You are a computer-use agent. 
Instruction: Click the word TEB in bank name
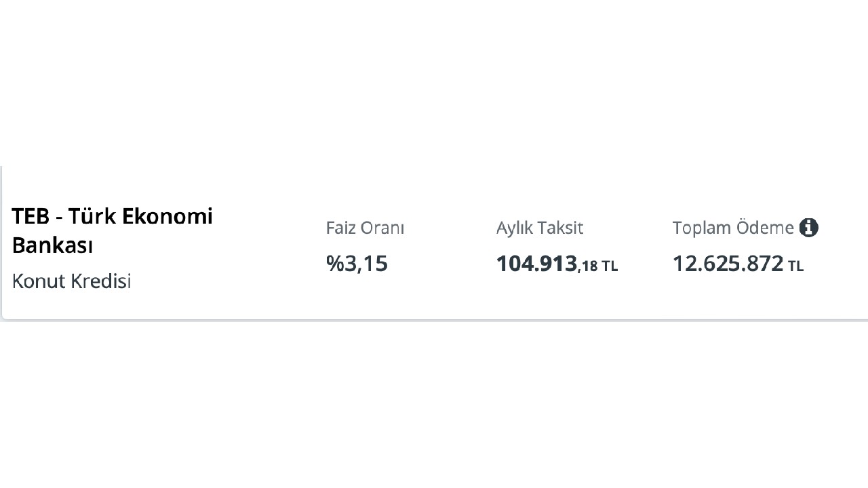(31, 216)
